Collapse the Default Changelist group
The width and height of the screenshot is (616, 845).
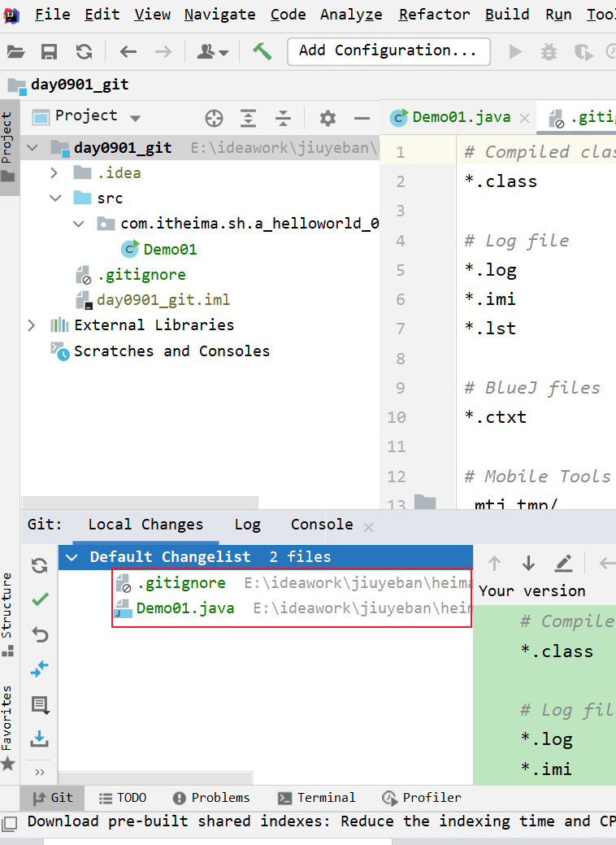pos(72,557)
